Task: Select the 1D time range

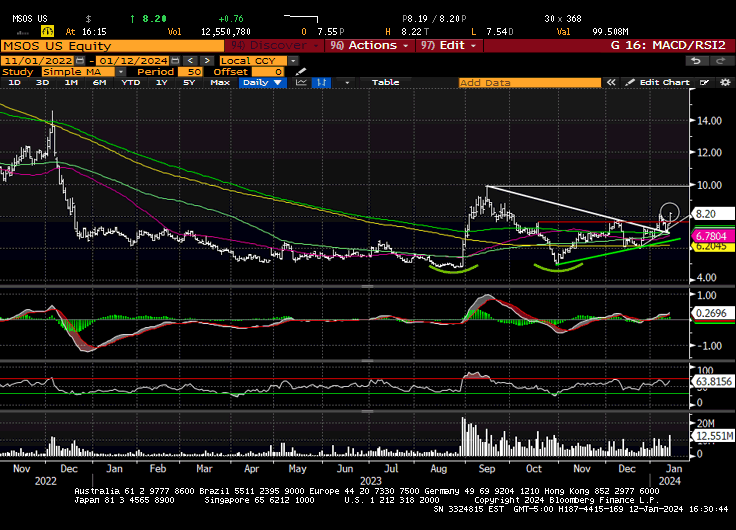Action: (x=15, y=83)
